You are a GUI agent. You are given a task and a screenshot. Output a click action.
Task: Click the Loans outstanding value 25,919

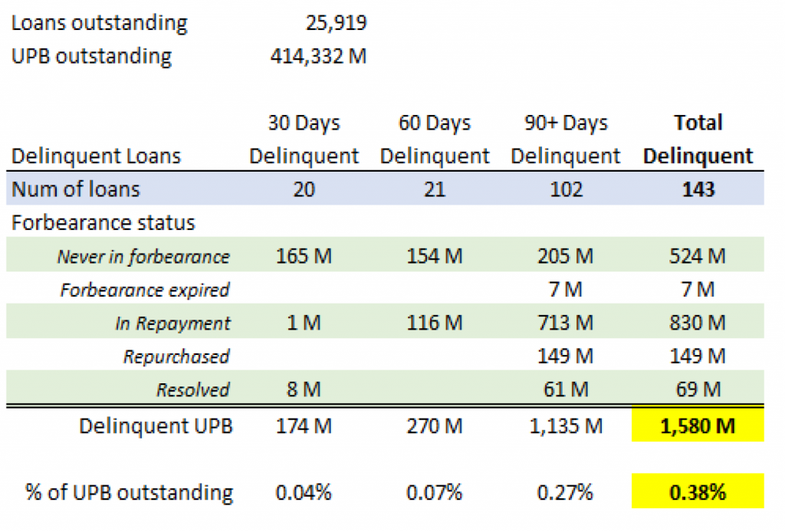click(335, 23)
